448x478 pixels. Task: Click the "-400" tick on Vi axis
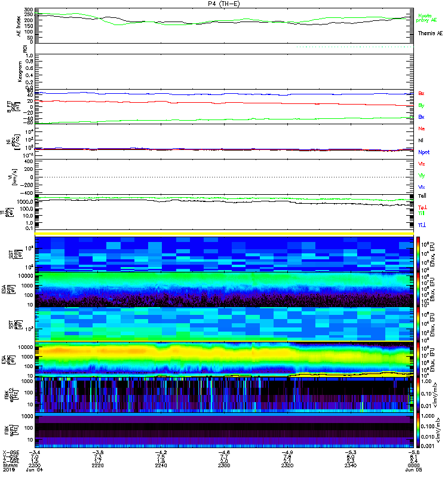coord(27,193)
